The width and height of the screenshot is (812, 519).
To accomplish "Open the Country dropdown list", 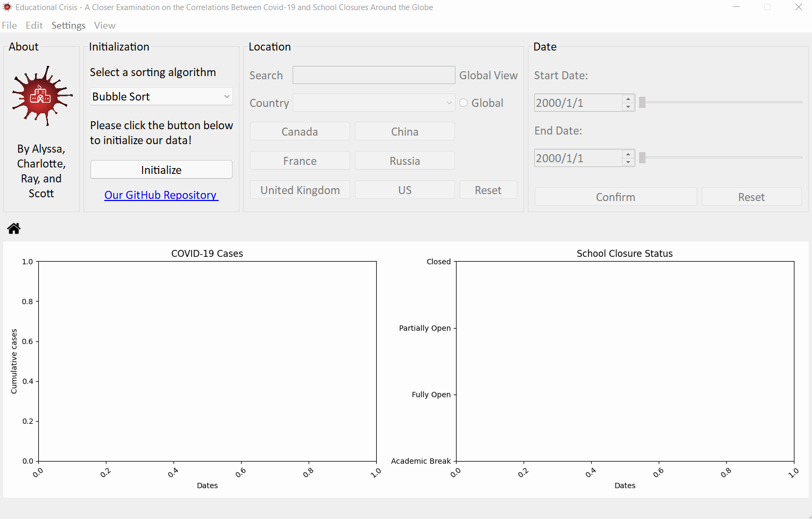I will (x=374, y=103).
